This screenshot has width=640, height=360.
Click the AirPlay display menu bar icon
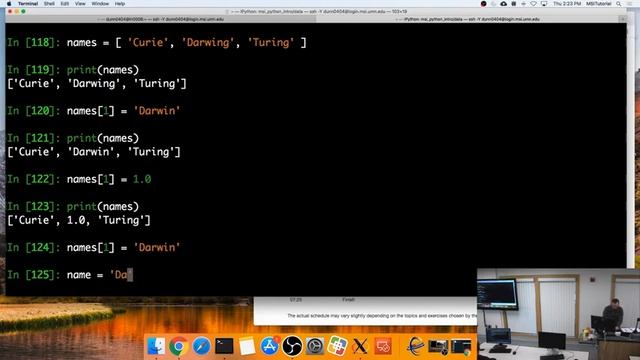click(544, 4)
